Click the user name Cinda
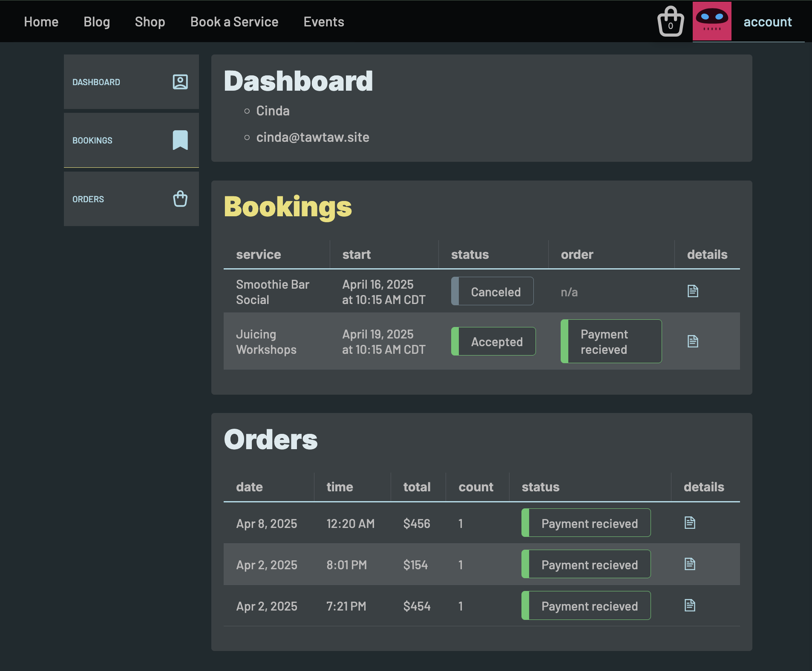Viewport: 812px width, 671px height. pyautogui.click(x=273, y=111)
